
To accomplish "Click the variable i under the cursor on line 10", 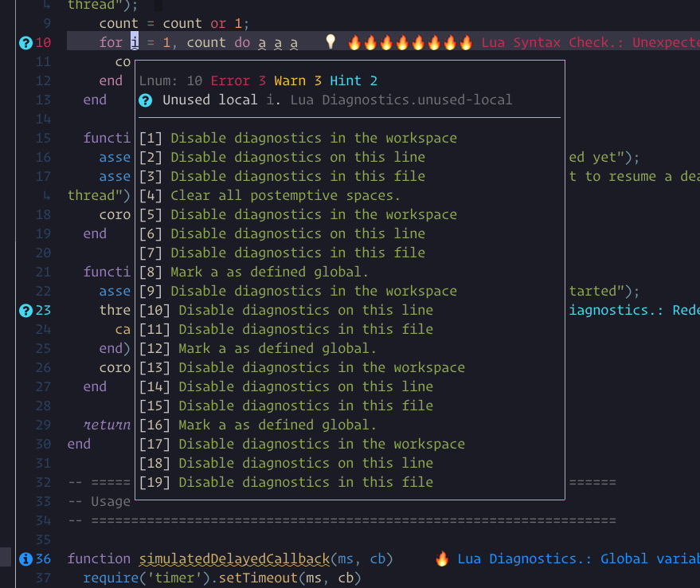I will point(135,42).
